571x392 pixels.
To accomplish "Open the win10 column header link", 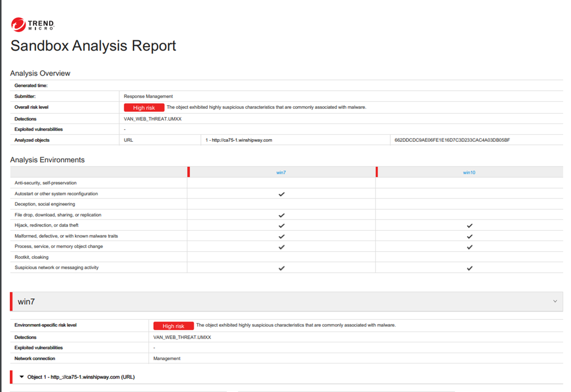I will click(x=469, y=173).
